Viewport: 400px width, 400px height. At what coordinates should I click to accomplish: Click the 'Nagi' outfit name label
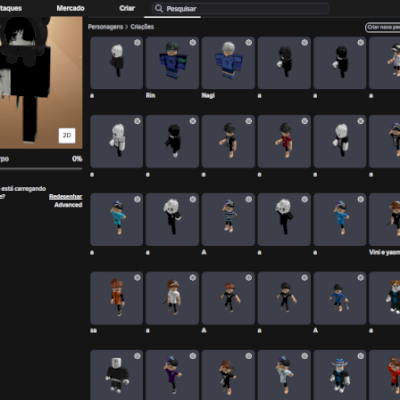click(x=208, y=95)
